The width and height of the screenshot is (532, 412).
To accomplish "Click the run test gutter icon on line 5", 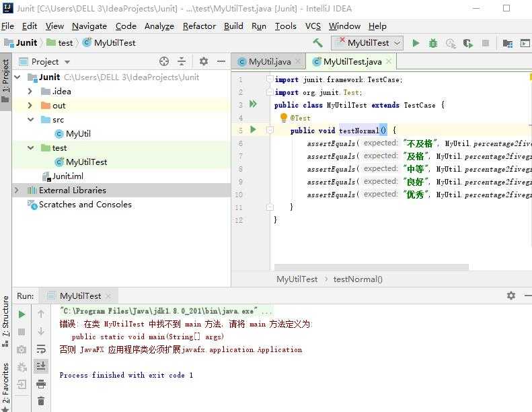I will pos(253,129).
